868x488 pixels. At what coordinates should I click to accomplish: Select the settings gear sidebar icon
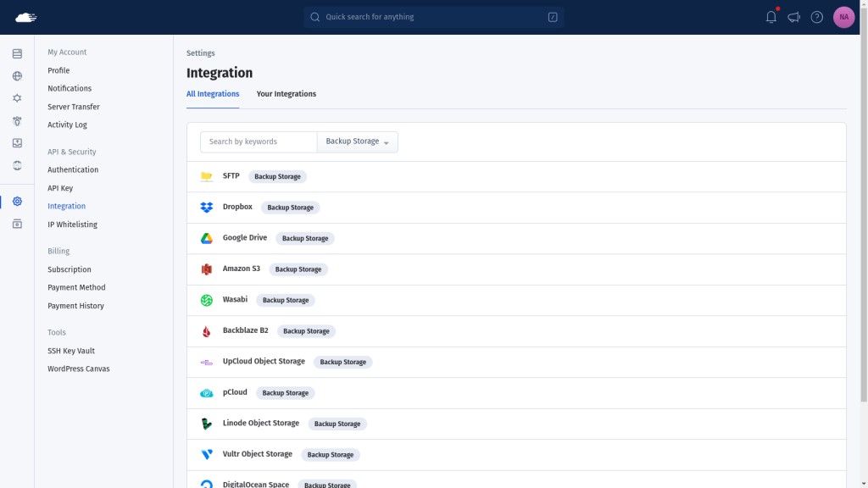coord(17,202)
